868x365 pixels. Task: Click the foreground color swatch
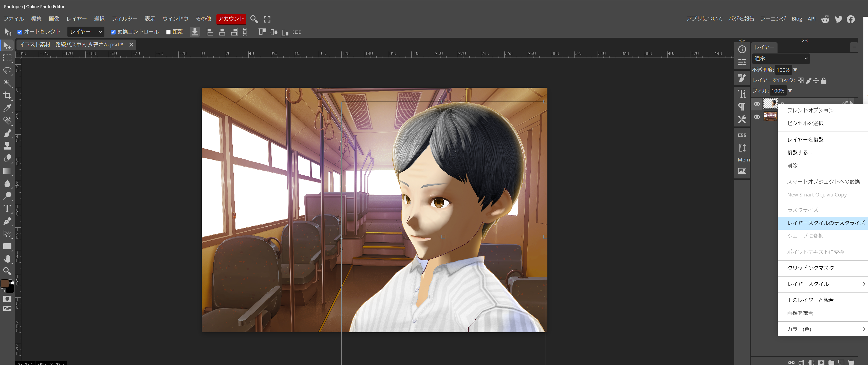5,283
